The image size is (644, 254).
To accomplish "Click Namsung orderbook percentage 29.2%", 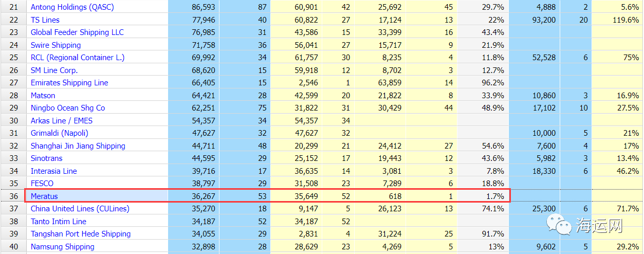I will (x=628, y=246).
